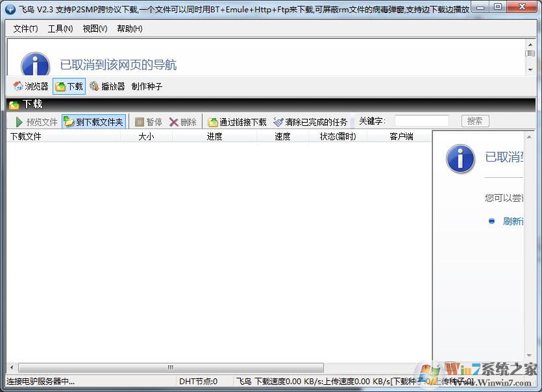The image size is (542, 392).
Task: Click the 下载 panel header icon
Action: (x=14, y=104)
